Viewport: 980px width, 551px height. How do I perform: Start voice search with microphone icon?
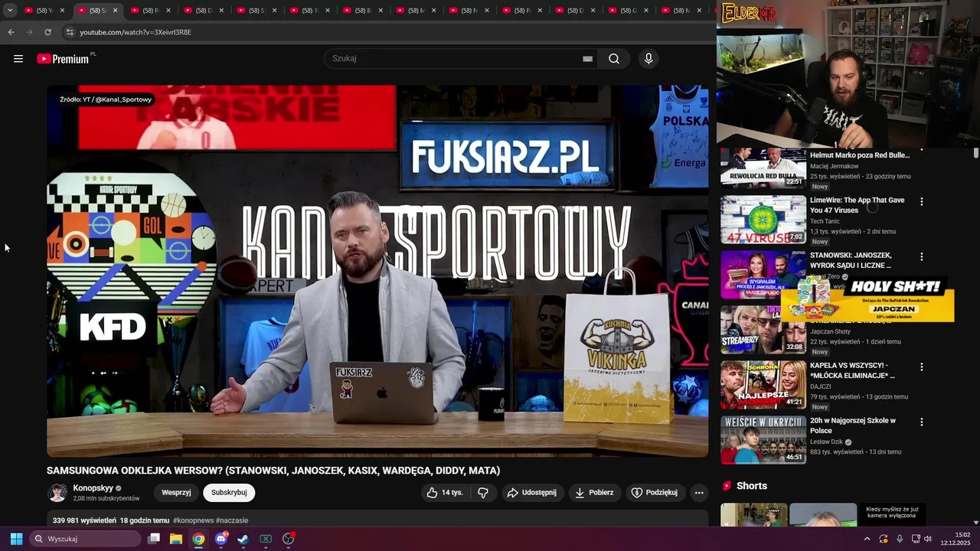[648, 59]
